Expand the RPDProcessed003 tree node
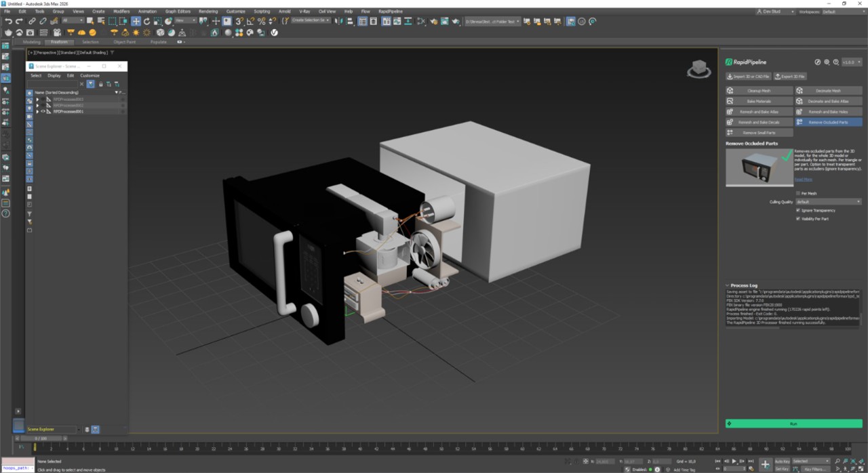 (x=38, y=99)
